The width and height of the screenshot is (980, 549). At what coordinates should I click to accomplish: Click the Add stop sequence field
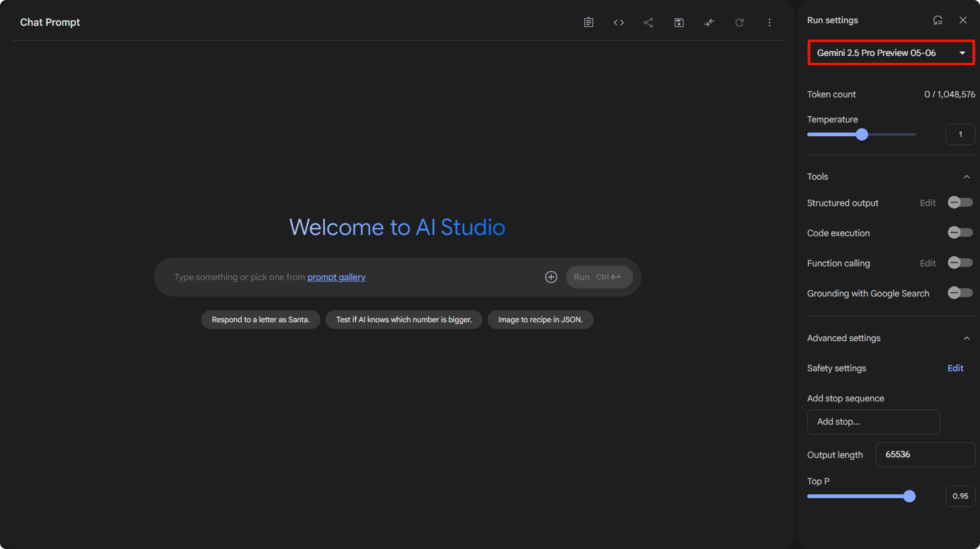click(873, 422)
